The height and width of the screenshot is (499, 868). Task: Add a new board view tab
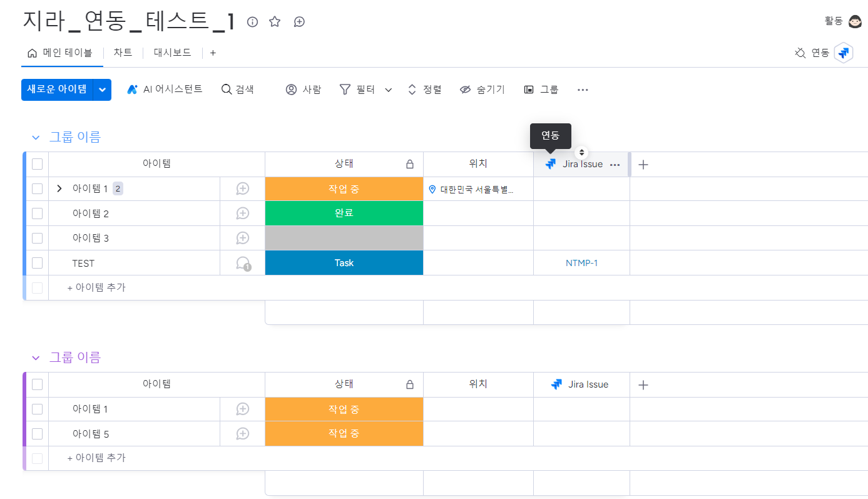click(213, 53)
